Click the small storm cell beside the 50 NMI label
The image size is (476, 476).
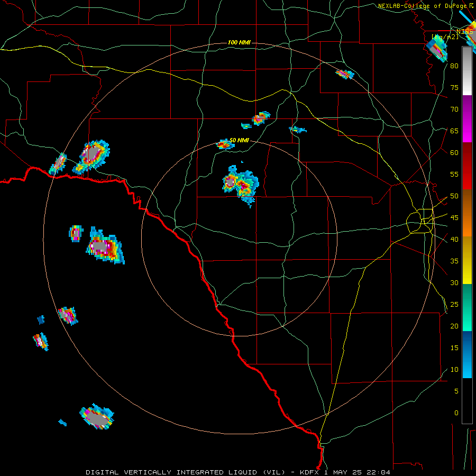[225, 144]
